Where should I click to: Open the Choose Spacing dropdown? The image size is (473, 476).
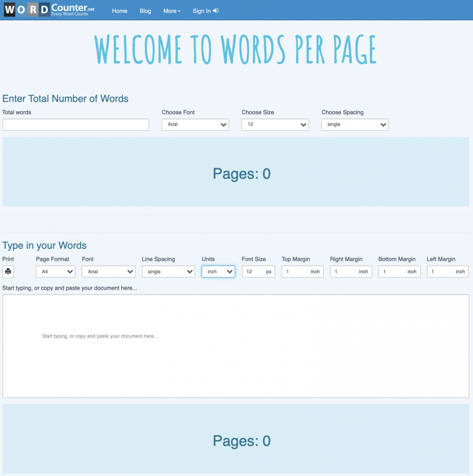pyautogui.click(x=354, y=125)
